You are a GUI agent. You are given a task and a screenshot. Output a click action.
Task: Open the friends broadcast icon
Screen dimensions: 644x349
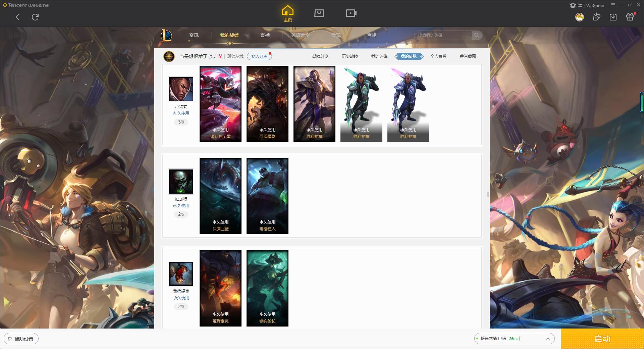[596, 17]
